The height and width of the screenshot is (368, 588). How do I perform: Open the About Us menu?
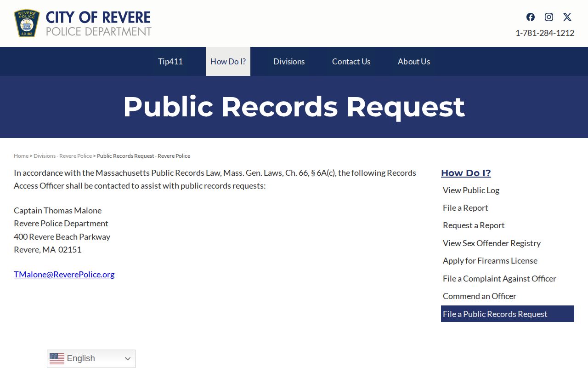coord(414,62)
